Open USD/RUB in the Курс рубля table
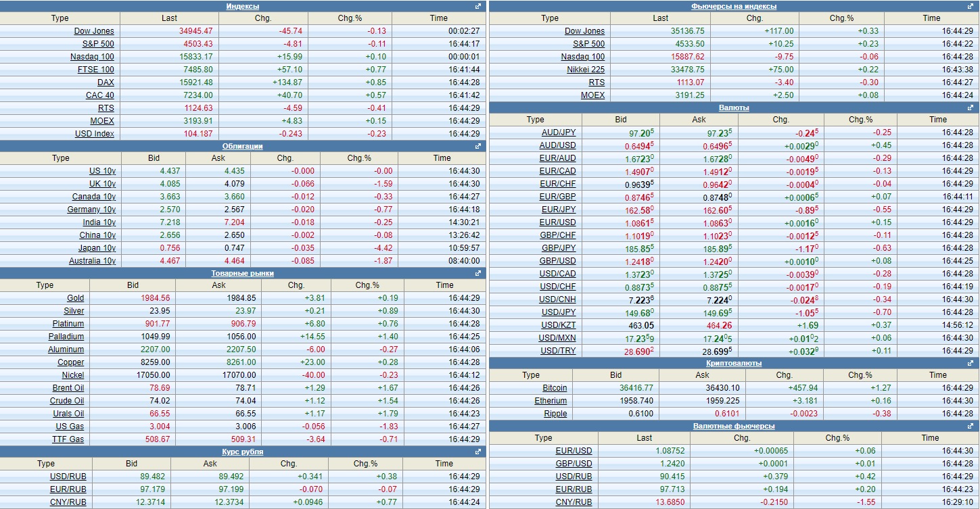 click(68, 477)
